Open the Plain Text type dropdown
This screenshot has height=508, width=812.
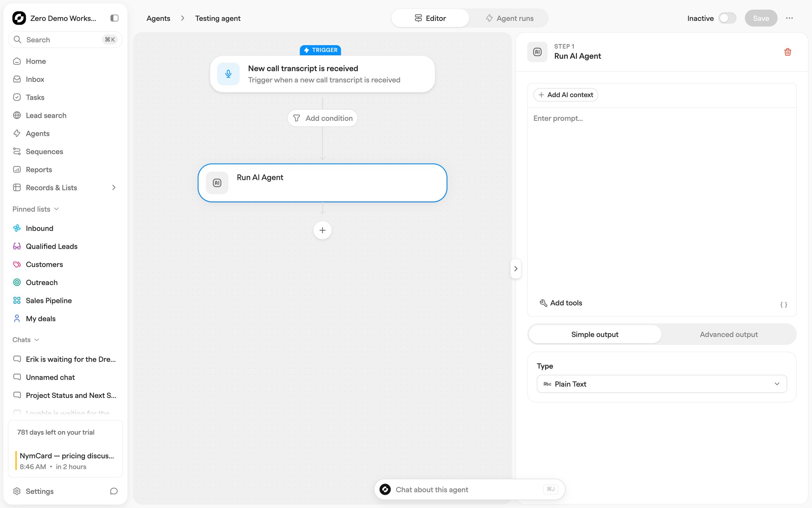point(662,384)
